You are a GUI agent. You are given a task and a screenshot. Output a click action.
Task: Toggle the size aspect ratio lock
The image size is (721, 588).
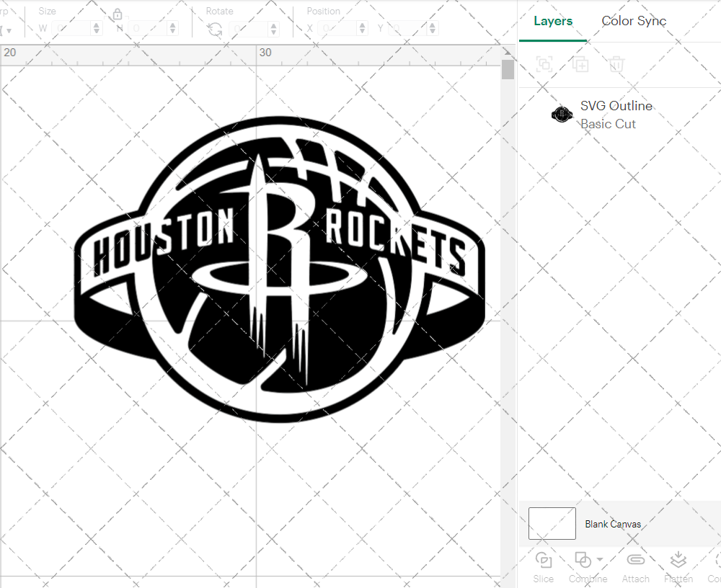(x=117, y=14)
